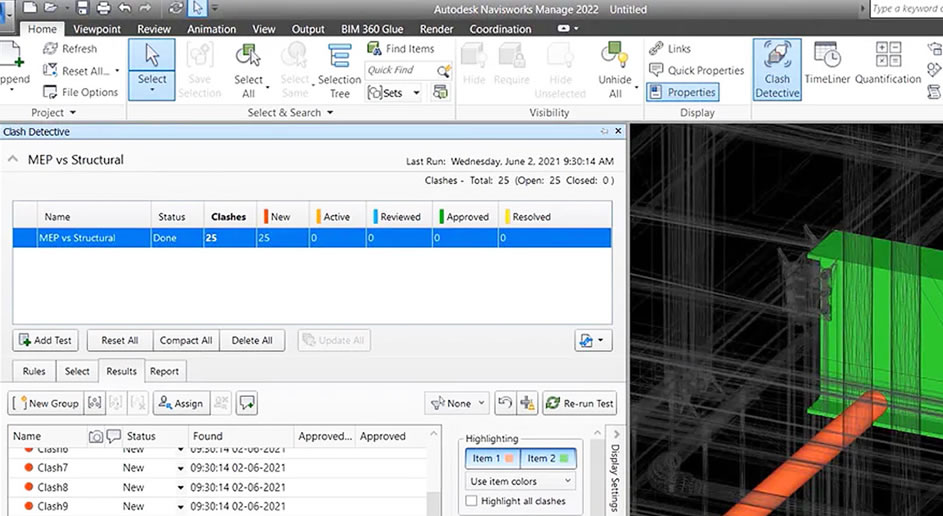943x516 pixels.
Task: Expand the Display Settings side panel
Action: coord(615,469)
